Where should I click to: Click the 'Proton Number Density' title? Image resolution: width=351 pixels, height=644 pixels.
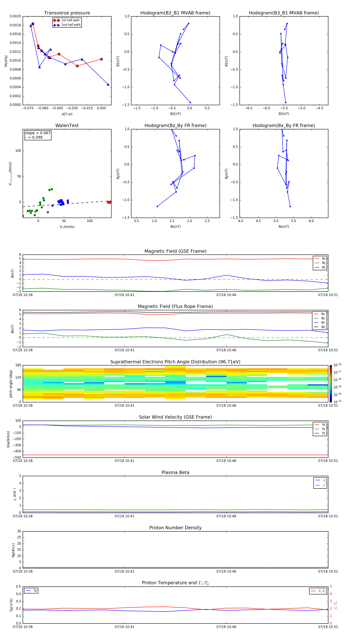175,528
